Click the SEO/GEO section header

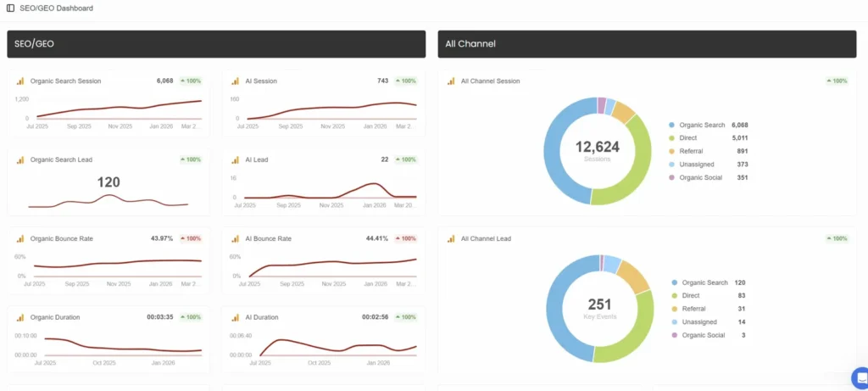(x=216, y=44)
